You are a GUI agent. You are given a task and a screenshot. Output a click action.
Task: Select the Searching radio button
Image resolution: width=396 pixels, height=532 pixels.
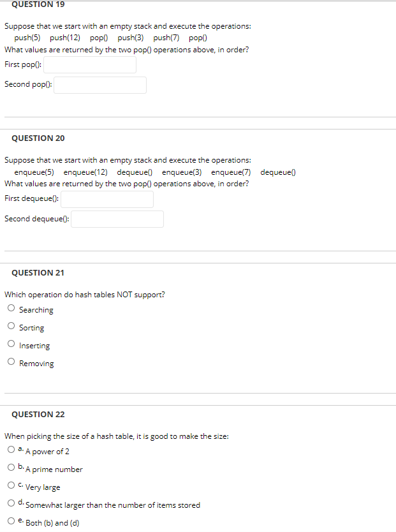click(x=11, y=308)
